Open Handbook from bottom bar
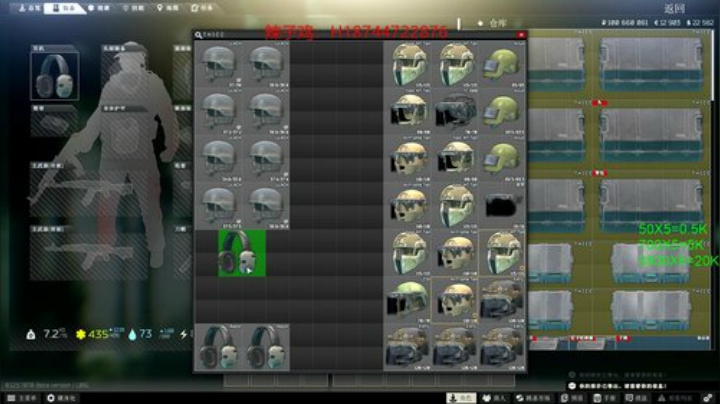Viewport: 720px width, 404px height. [x=604, y=398]
